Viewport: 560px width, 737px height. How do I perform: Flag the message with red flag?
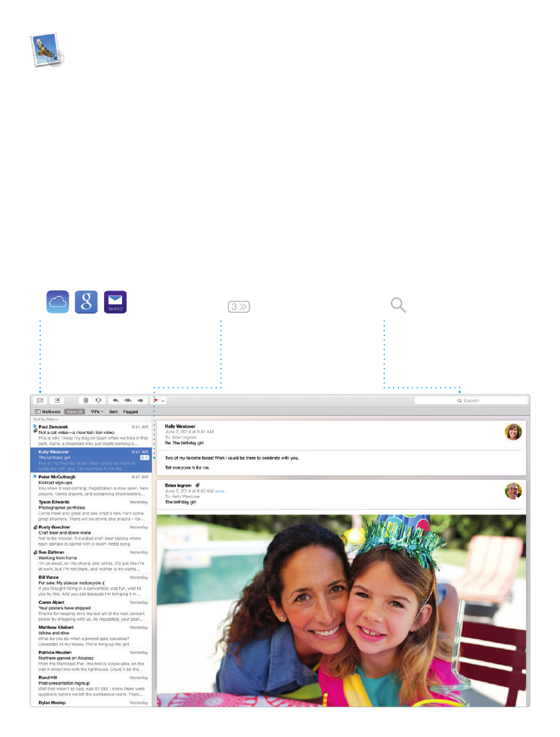coord(155,401)
